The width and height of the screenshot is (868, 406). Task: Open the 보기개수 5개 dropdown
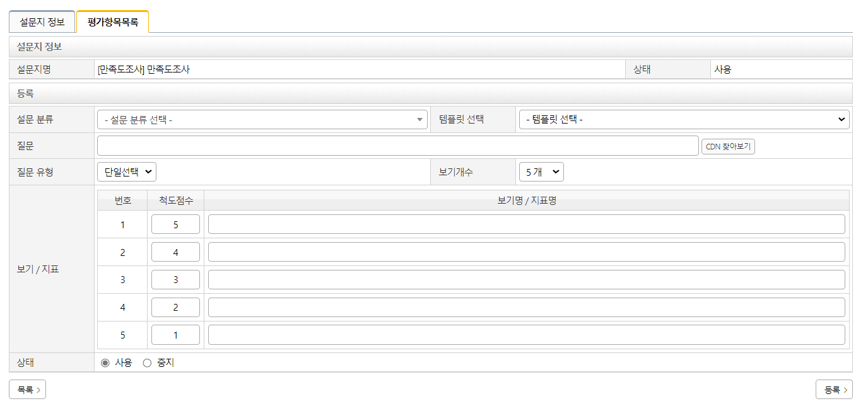pyautogui.click(x=541, y=172)
